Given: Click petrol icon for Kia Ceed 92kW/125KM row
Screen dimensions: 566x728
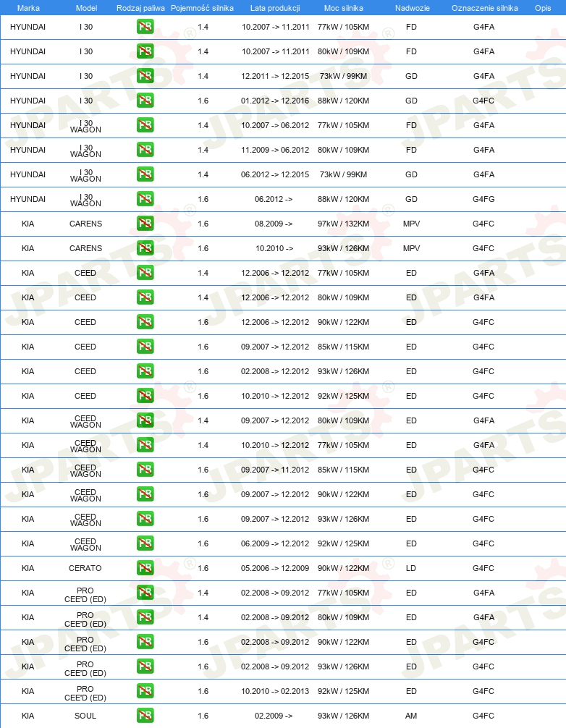Looking at the screenshot, I should pos(145,396).
